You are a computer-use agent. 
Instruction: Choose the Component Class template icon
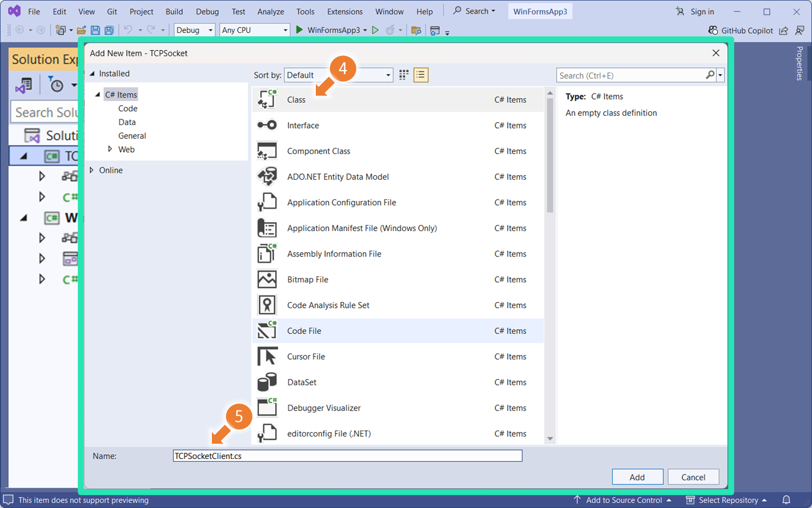(267, 151)
